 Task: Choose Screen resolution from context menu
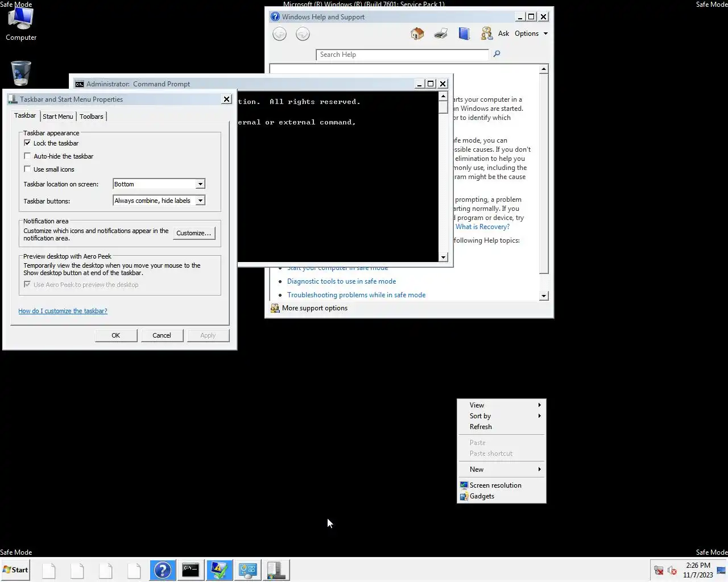[501, 485]
